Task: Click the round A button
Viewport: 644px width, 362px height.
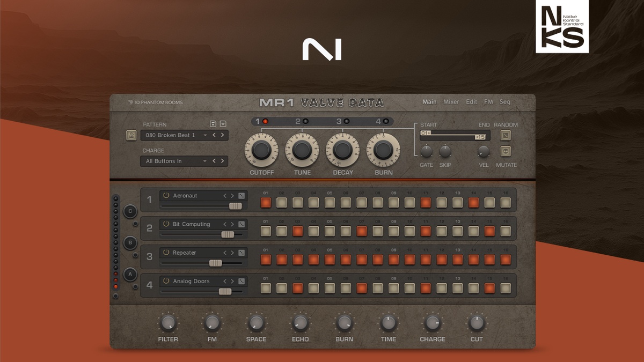Action: [x=130, y=275]
